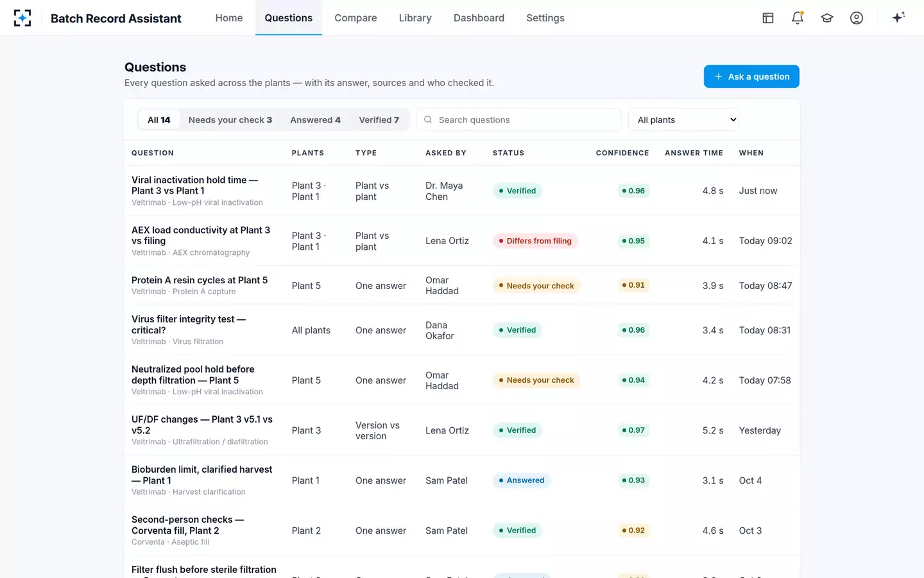The height and width of the screenshot is (578, 924).
Task: Open question Viral inactivation hold time
Action: (194, 185)
